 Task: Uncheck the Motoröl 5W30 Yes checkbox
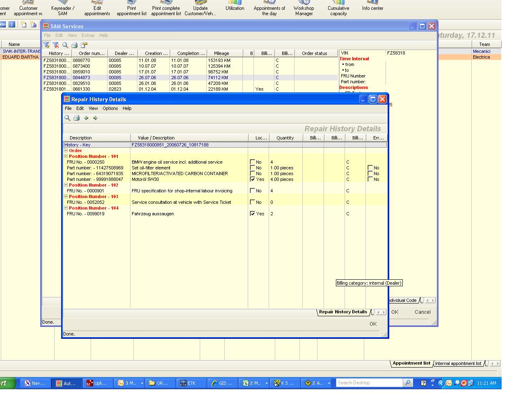pos(253,179)
